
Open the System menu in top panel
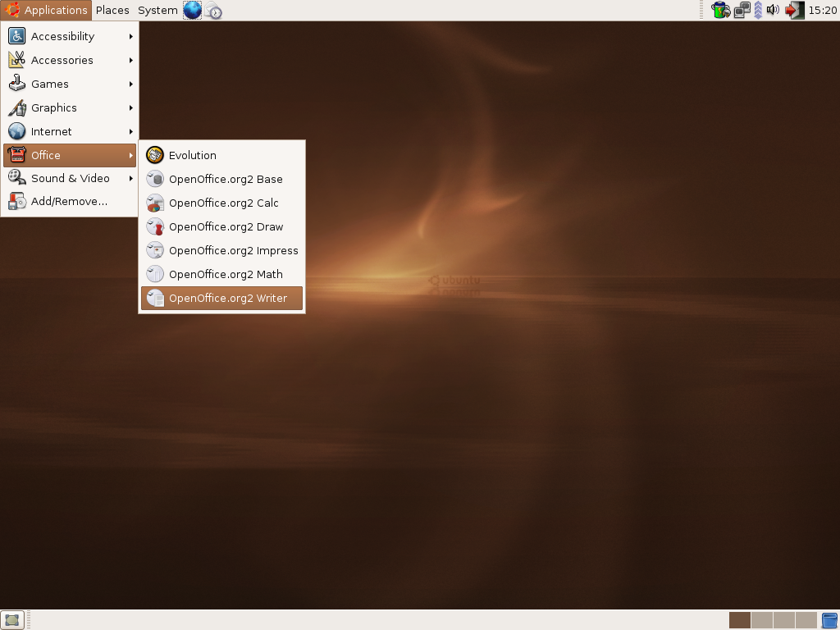coord(157,10)
